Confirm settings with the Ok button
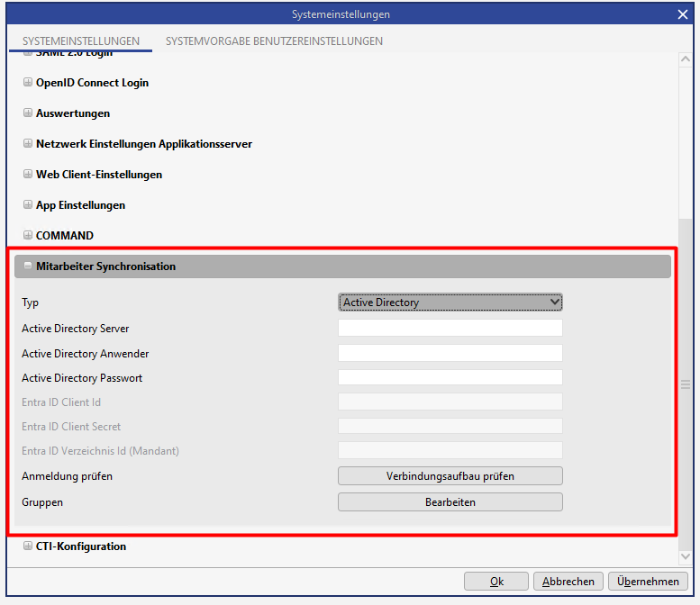 pyautogui.click(x=496, y=582)
